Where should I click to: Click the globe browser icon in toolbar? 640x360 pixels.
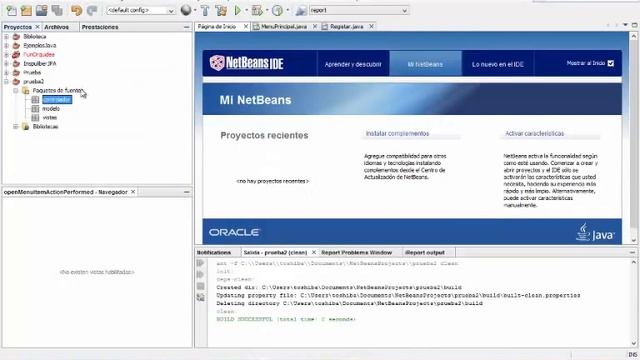(x=186, y=10)
